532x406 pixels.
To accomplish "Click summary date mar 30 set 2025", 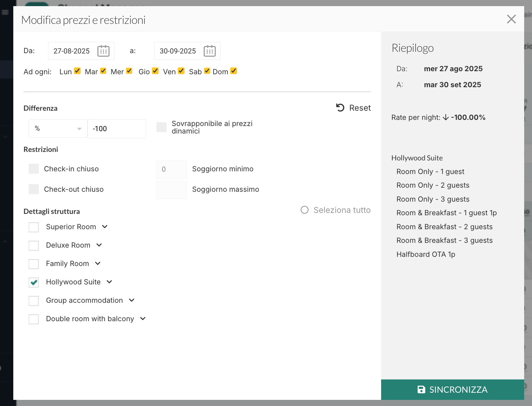I will coord(452,85).
